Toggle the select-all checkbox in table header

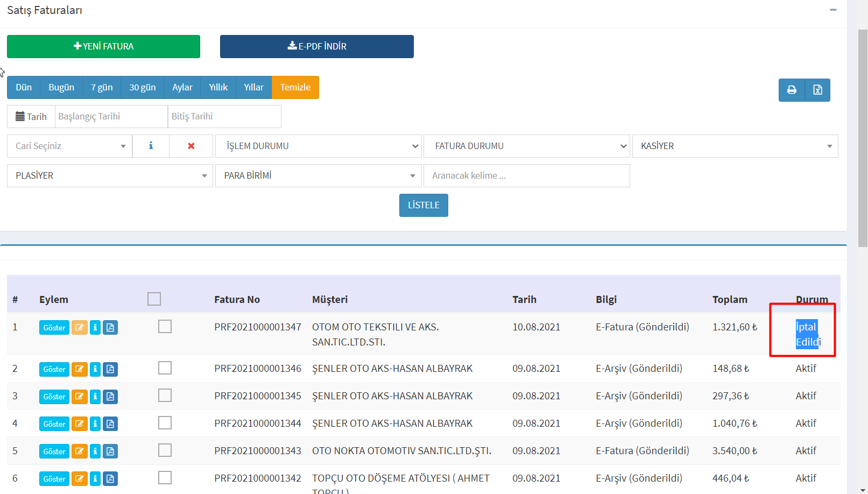pos(154,299)
